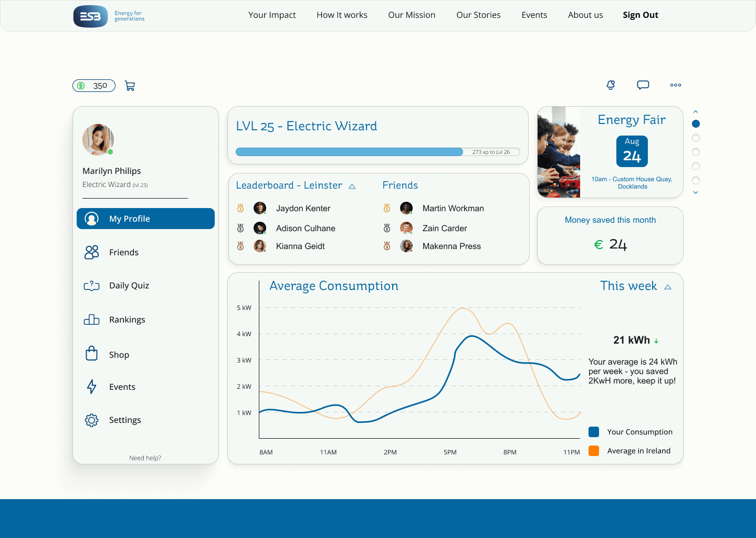Click the name Kianna Geidt
The image size is (756, 538).
coord(300,246)
